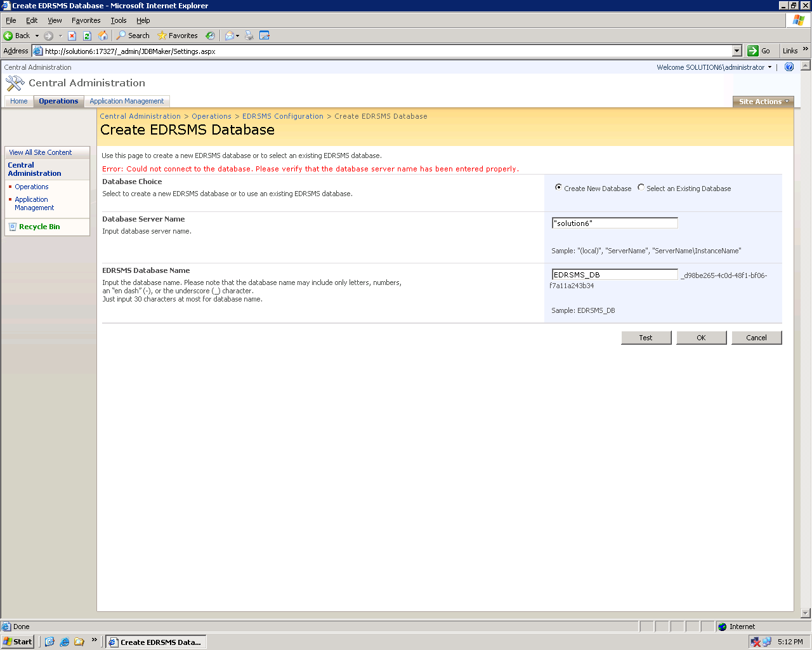Expand the Links toolbar chevron
Viewport: 812px width, 650px height.
(806, 50)
